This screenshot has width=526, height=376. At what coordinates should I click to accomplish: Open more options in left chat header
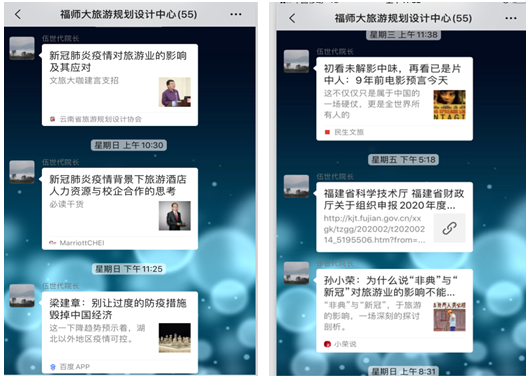click(x=236, y=14)
